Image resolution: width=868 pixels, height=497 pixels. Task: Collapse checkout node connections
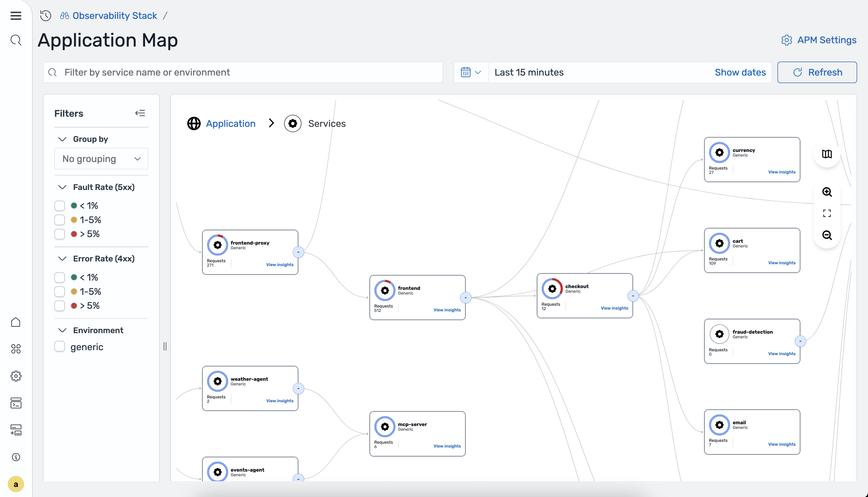[x=633, y=296]
